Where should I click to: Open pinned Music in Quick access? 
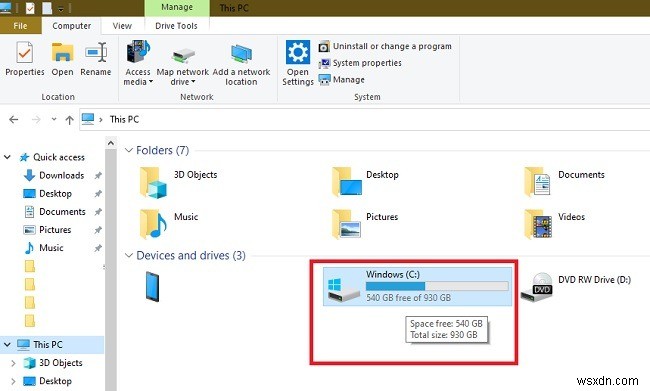(x=51, y=248)
